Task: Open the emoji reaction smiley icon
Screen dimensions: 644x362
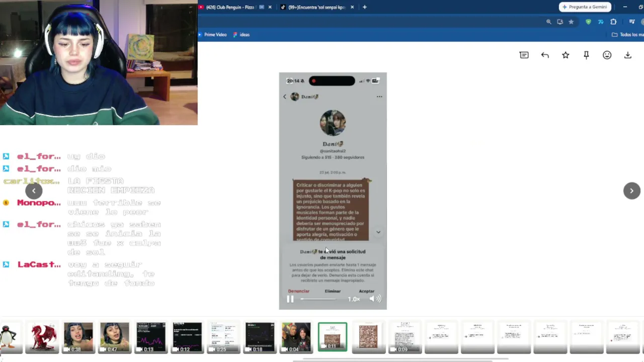Action: coord(607,55)
